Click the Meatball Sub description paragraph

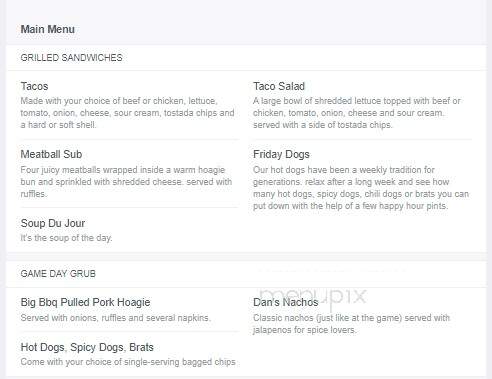(126, 182)
